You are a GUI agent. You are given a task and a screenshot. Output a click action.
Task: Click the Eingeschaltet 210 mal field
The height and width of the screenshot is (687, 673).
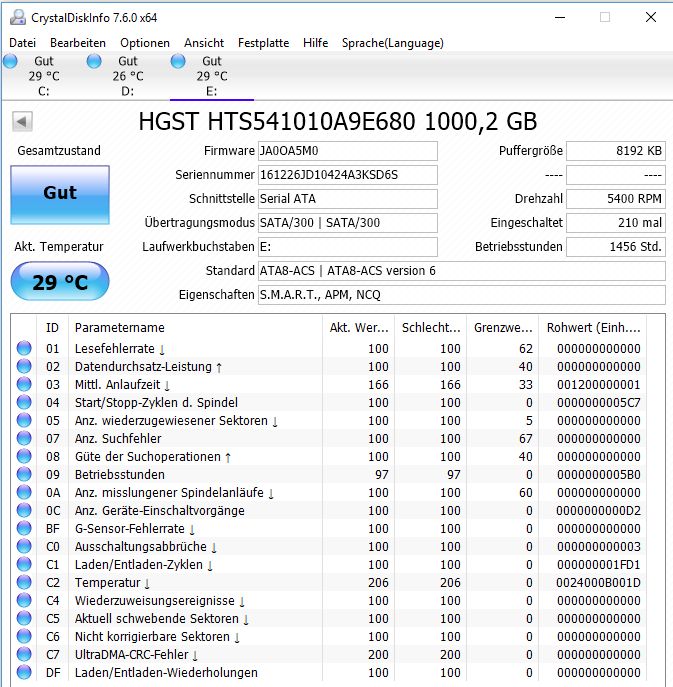click(616, 223)
